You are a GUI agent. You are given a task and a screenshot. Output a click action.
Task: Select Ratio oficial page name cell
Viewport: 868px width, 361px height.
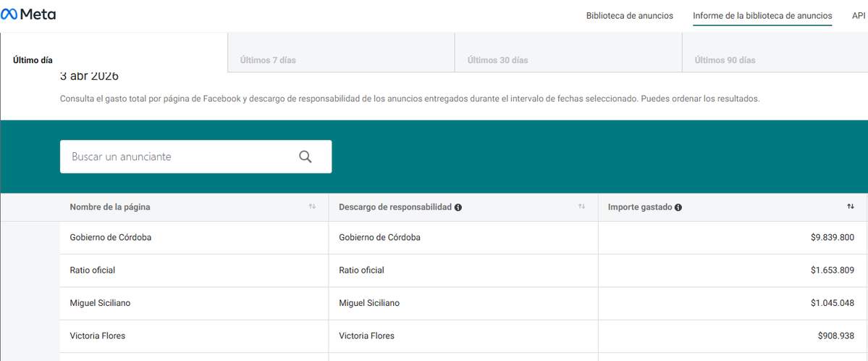pyautogui.click(x=194, y=270)
